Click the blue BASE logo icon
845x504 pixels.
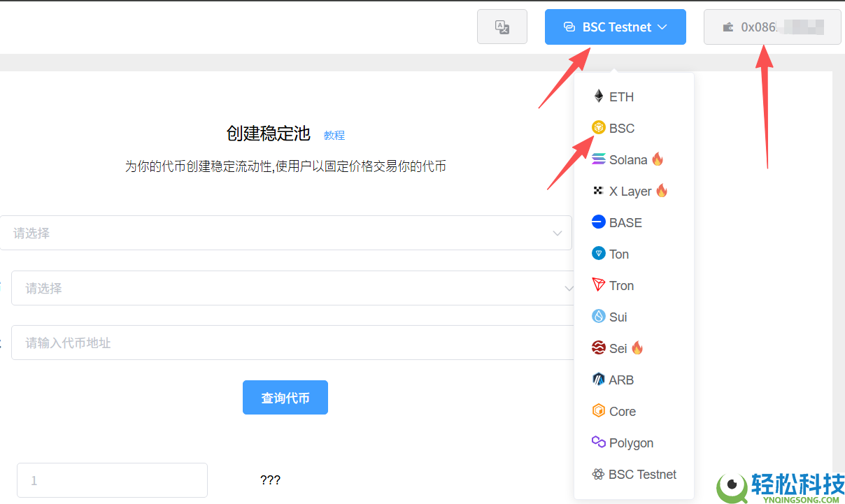(x=598, y=222)
